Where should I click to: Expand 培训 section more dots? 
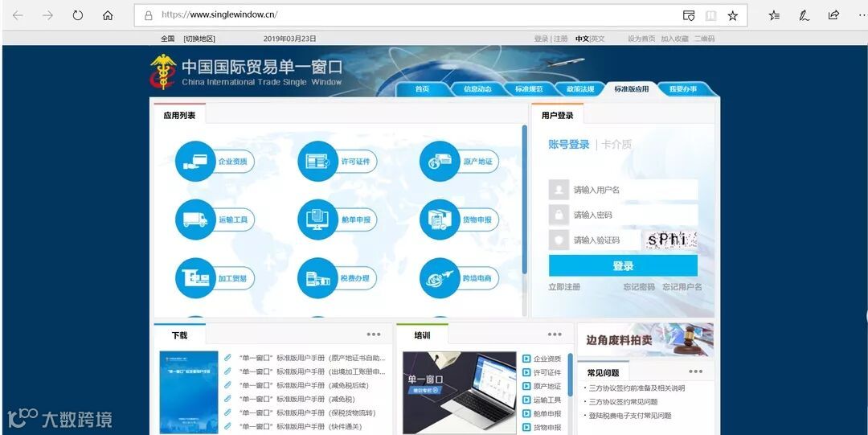pyautogui.click(x=555, y=334)
